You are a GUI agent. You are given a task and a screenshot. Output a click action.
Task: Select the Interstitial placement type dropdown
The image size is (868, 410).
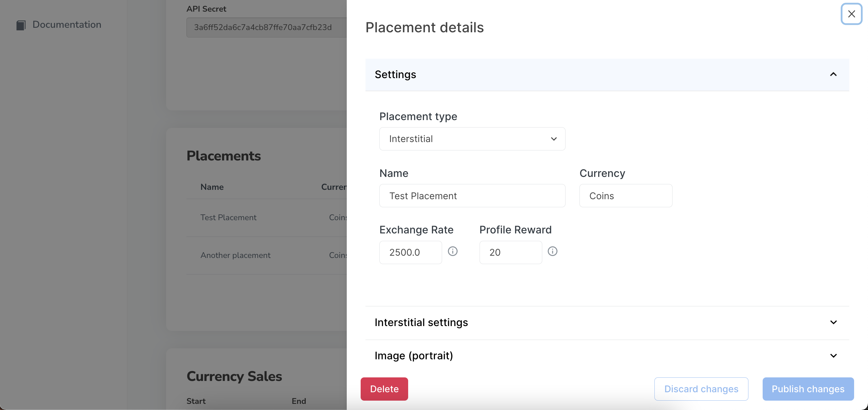pos(471,138)
